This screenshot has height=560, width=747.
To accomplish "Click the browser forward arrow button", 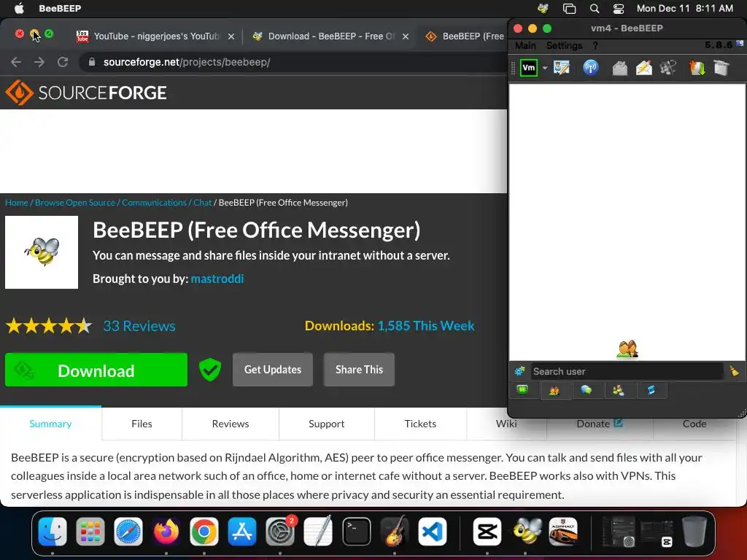I will point(39,62).
